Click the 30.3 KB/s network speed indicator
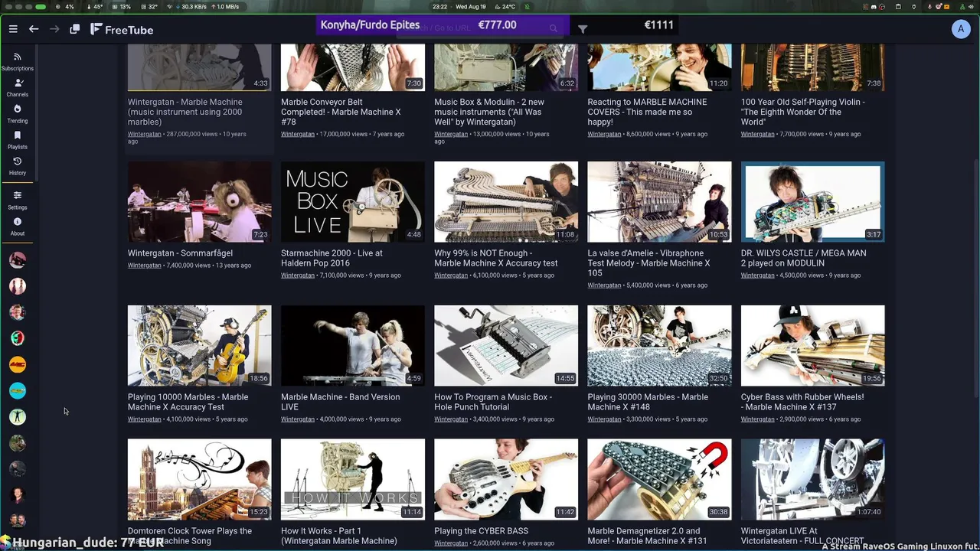 [193, 7]
